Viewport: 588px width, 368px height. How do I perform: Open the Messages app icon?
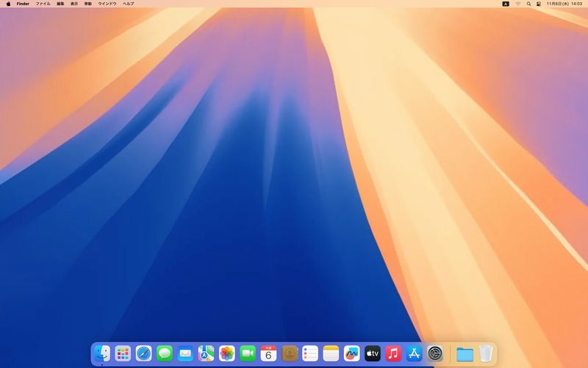(165, 354)
